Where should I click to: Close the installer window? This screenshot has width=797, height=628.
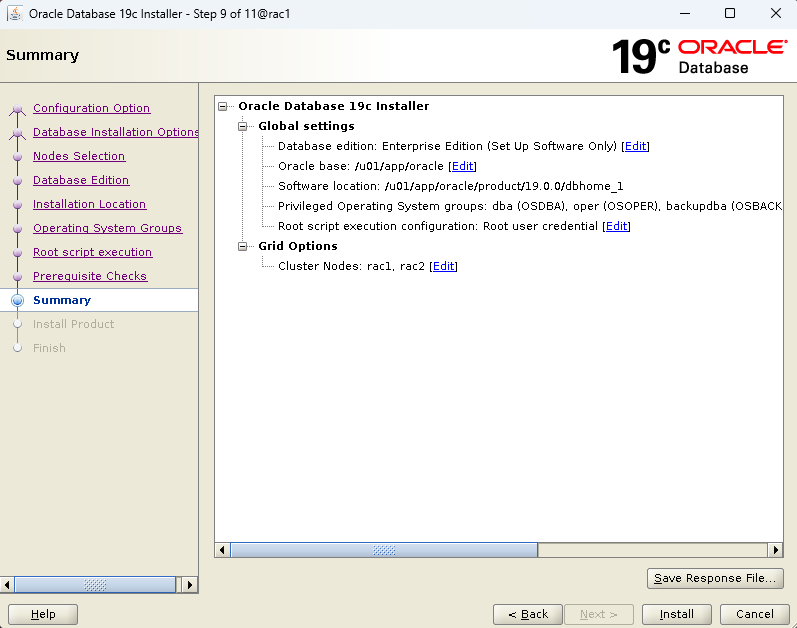(x=776, y=14)
